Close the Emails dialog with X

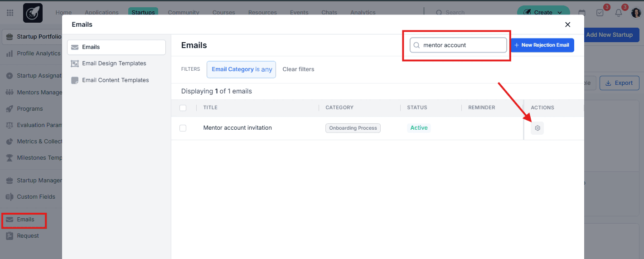pyautogui.click(x=567, y=24)
